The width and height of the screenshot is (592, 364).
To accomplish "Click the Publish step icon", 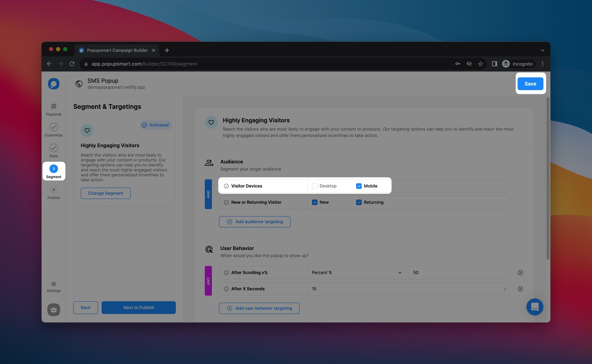I will coord(54,190).
